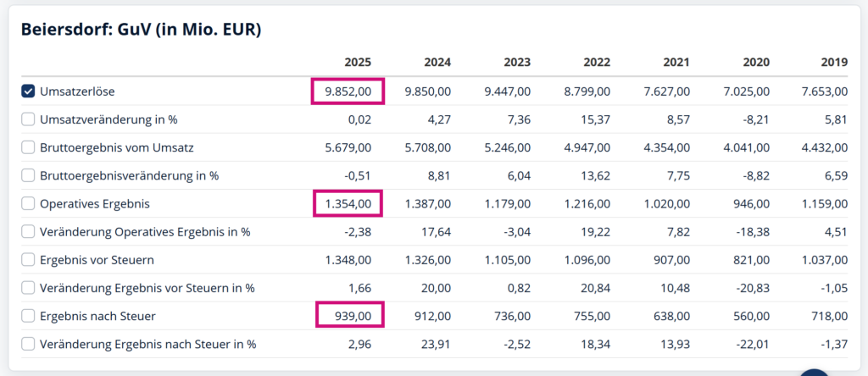Check Veränderung Ergebnis vor Steuern in %
Image resolution: width=868 pixels, height=376 pixels.
pos(28,288)
